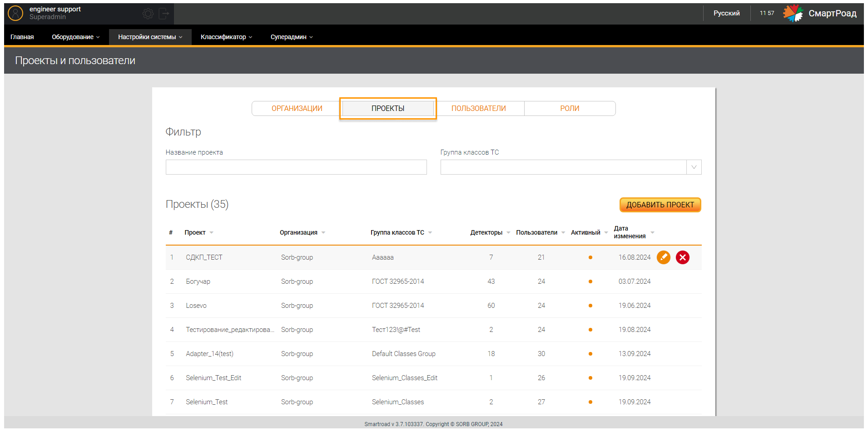The width and height of the screenshot is (868, 432).
Task: Sort by Дата изменения column arrow
Action: point(653,233)
